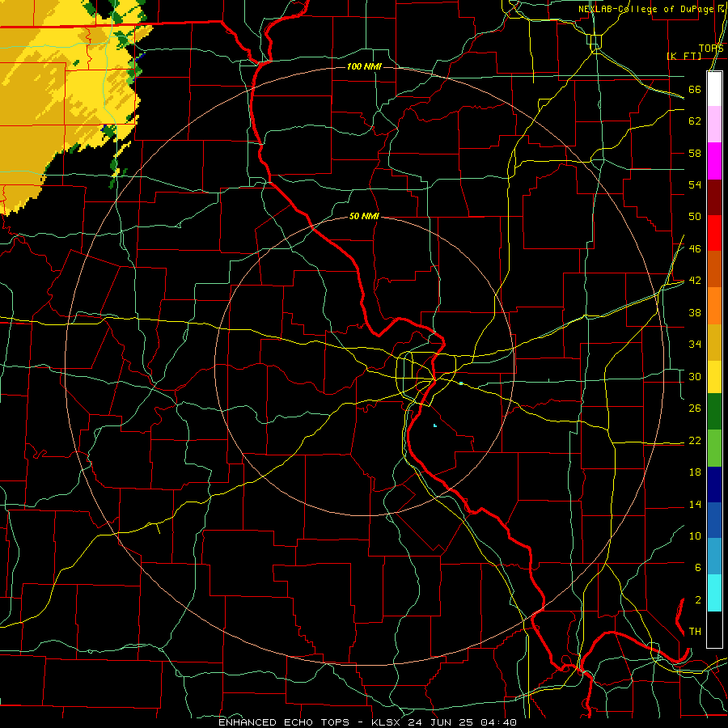
Task: Click the 'TOPS' legend title
Action: tap(711, 49)
